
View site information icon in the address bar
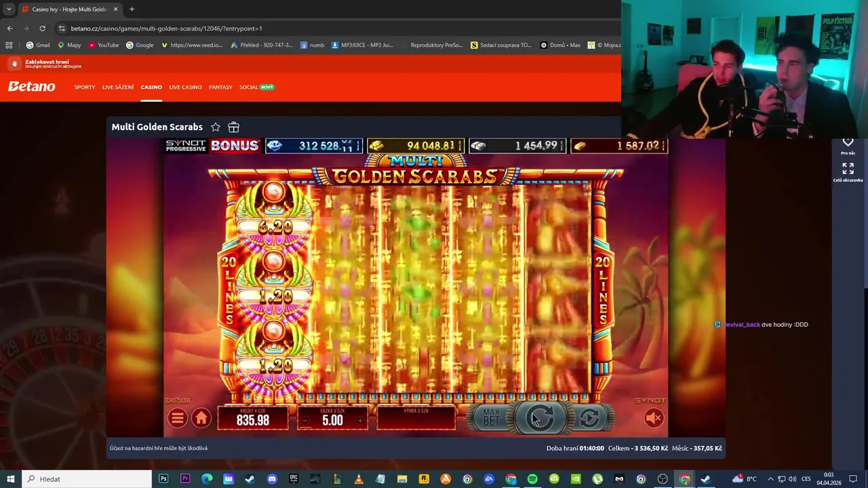62,28
